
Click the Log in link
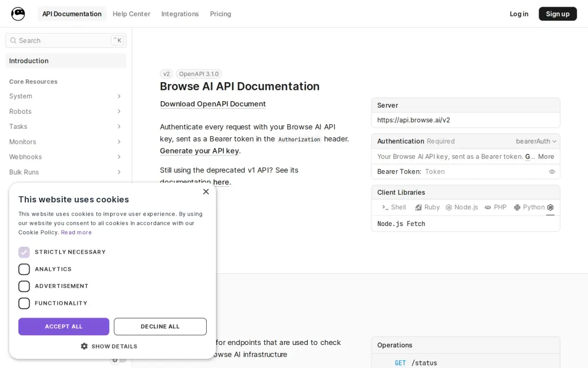click(519, 14)
